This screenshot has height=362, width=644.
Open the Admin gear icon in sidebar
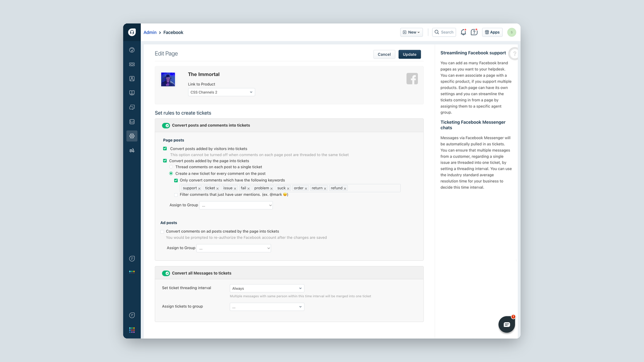pos(132,136)
